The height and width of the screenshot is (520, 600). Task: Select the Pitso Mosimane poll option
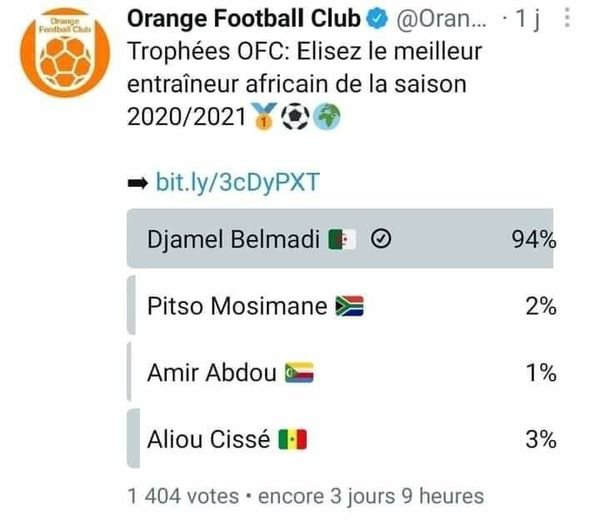340,305
